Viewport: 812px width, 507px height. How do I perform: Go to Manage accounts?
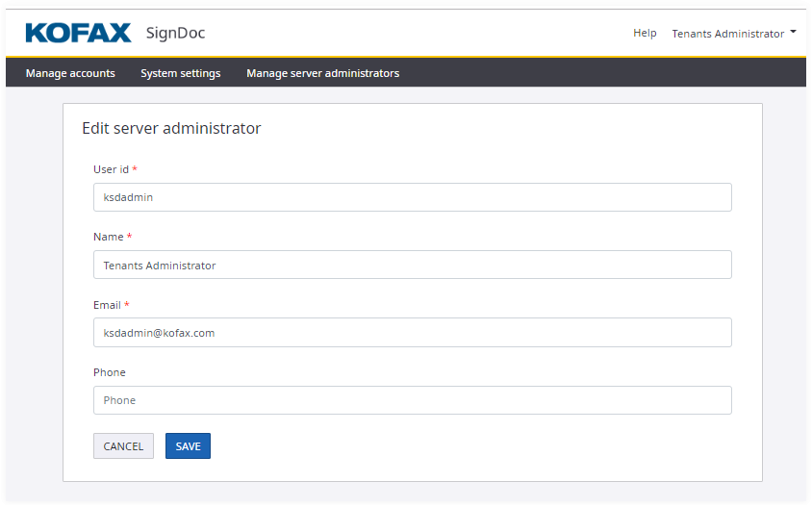pos(70,73)
